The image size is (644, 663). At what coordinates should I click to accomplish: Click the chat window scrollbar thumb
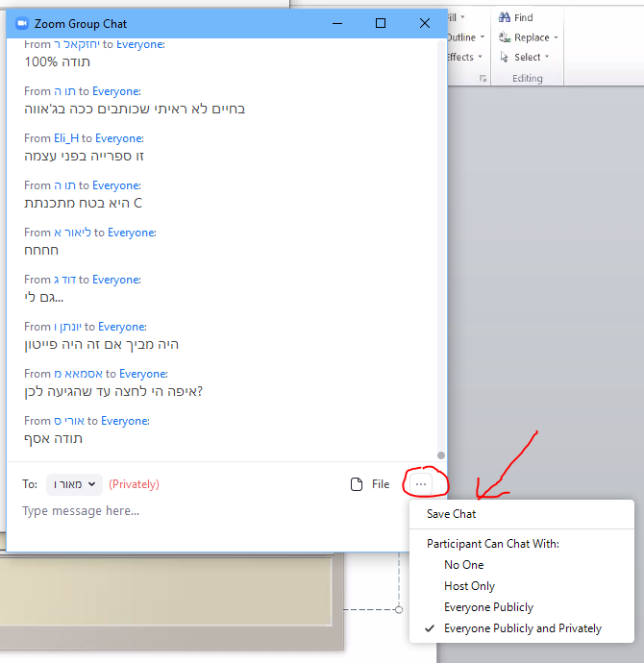[x=441, y=454]
